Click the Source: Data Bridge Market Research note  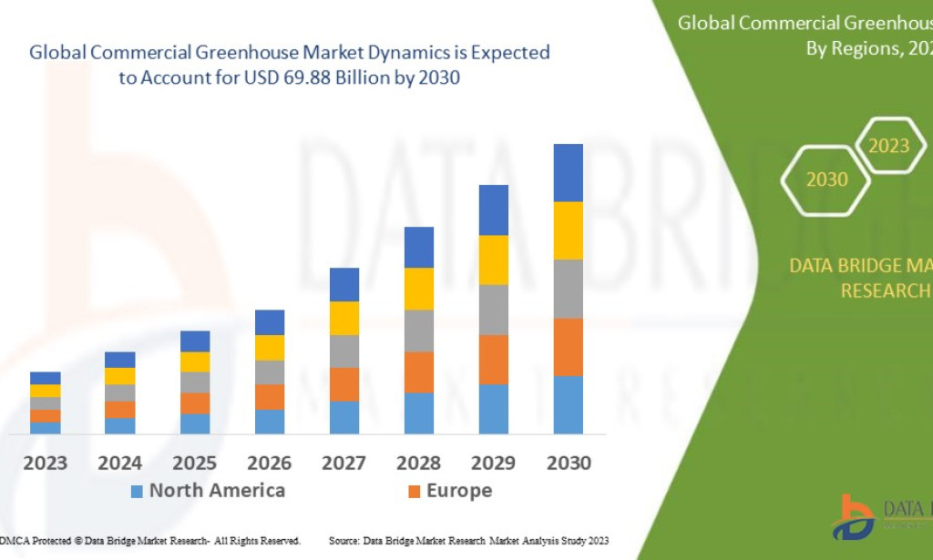[x=469, y=541]
